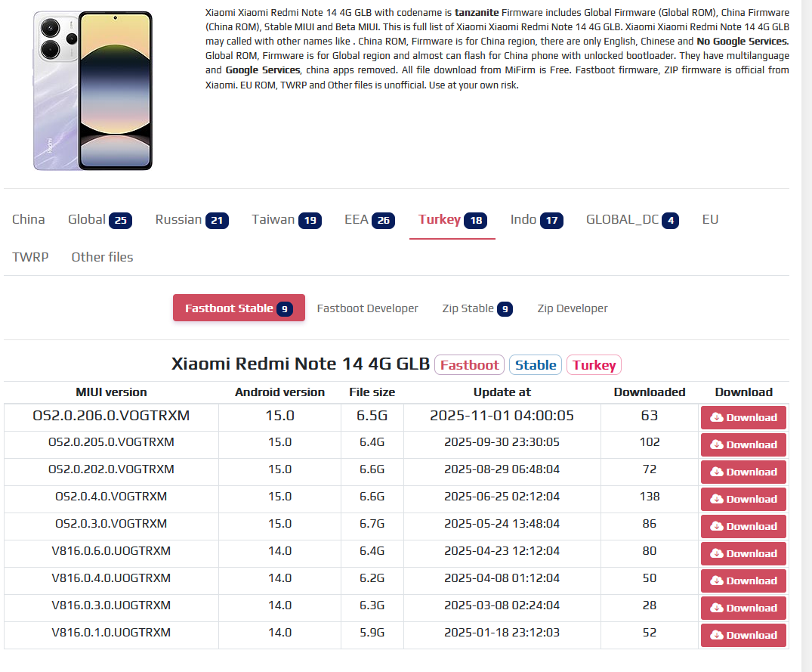This screenshot has width=812, height=672.
Task: Open the EU ROM tab
Action: tap(710, 220)
